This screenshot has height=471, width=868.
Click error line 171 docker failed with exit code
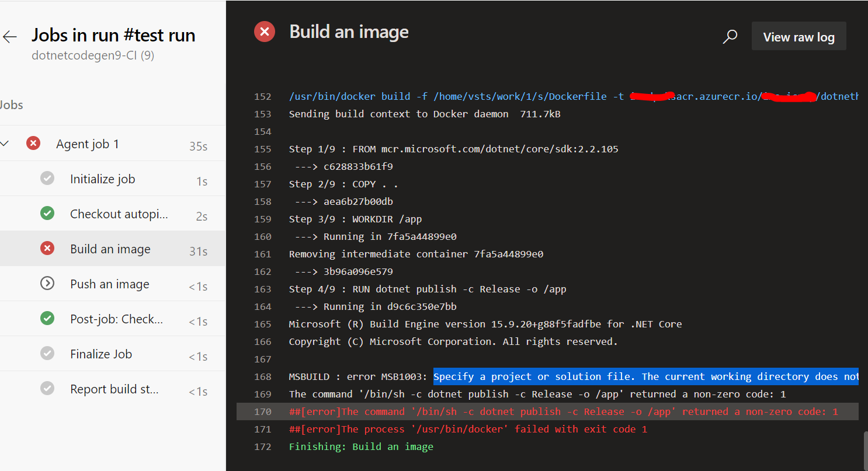468,429
